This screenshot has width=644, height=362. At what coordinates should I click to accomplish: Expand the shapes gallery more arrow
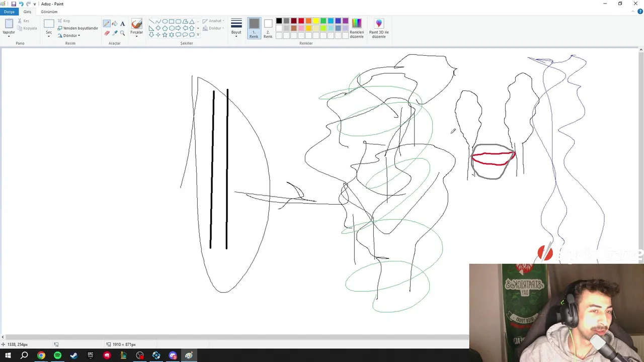pyautogui.click(x=198, y=35)
